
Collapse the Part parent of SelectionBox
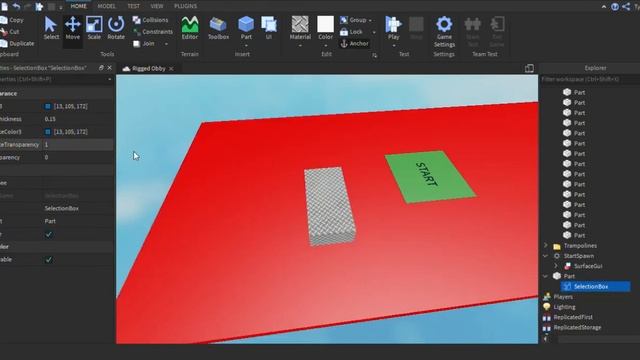click(x=546, y=276)
